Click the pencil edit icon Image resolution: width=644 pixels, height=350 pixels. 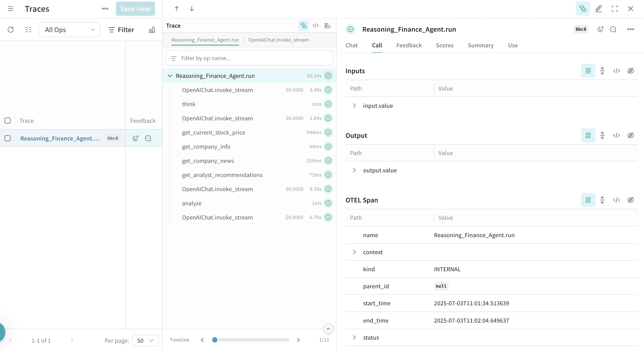[x=599, y=9]
